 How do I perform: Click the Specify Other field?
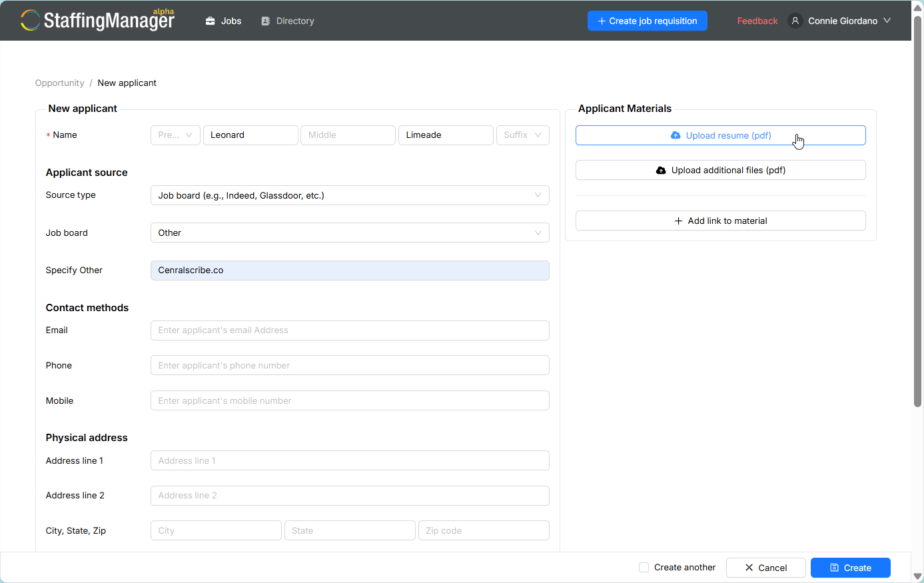coord(350,270)
